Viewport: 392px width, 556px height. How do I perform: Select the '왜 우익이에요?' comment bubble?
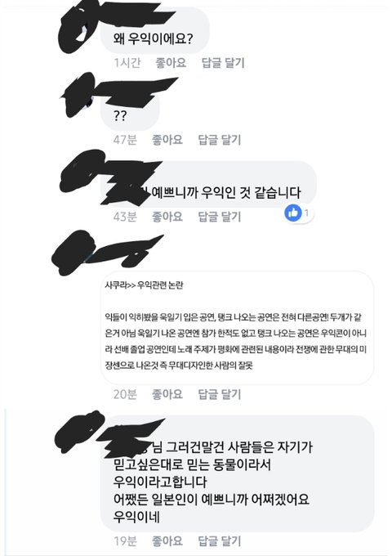(155, 30)
